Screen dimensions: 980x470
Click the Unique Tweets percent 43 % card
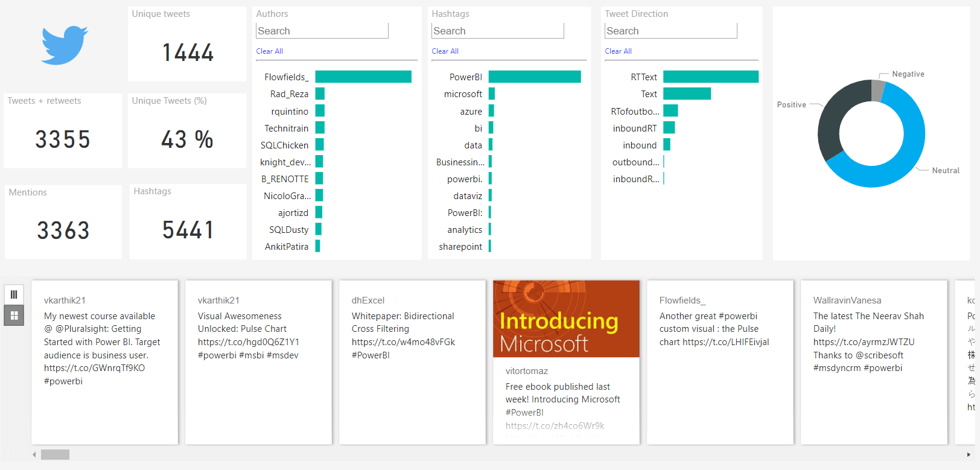click(187, 131)
